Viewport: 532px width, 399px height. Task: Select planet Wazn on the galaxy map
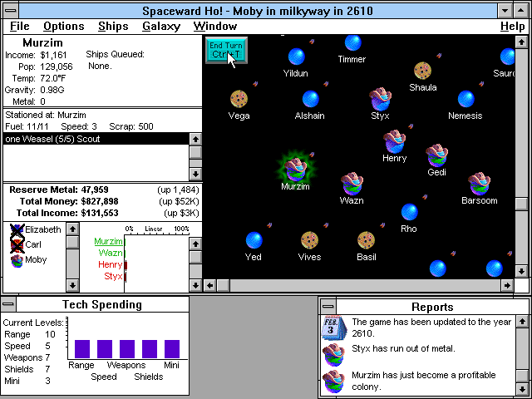tap(352, 184)
